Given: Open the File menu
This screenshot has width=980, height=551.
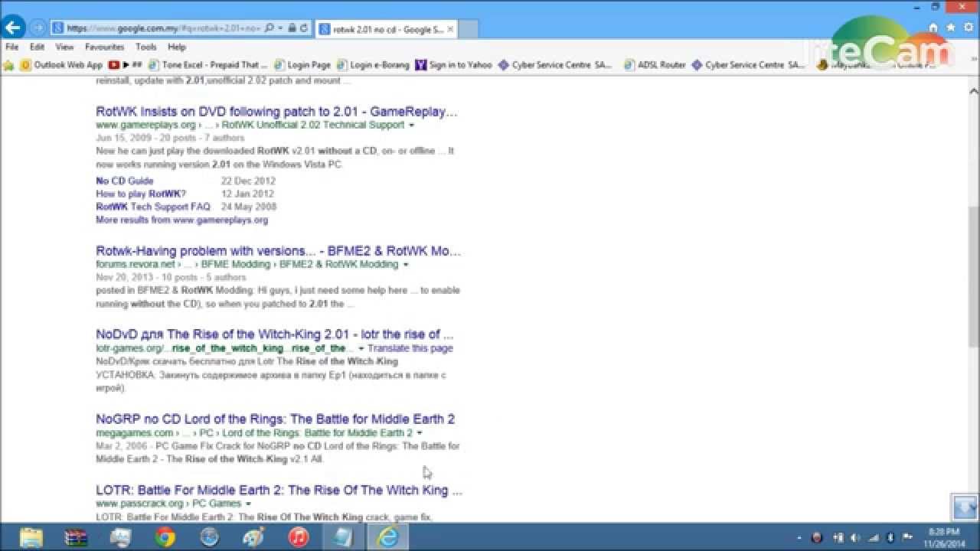Looking at the screenshot, I should point(11,47).
